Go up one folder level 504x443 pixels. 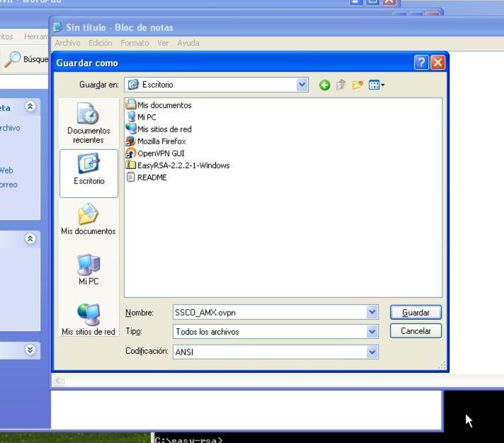pyautogui.click(x=341, y=85)
